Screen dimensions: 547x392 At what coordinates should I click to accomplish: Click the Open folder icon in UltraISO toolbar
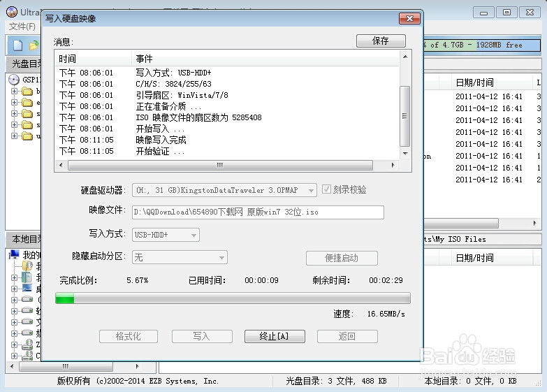pyautogui.click(x=34, y=45)
